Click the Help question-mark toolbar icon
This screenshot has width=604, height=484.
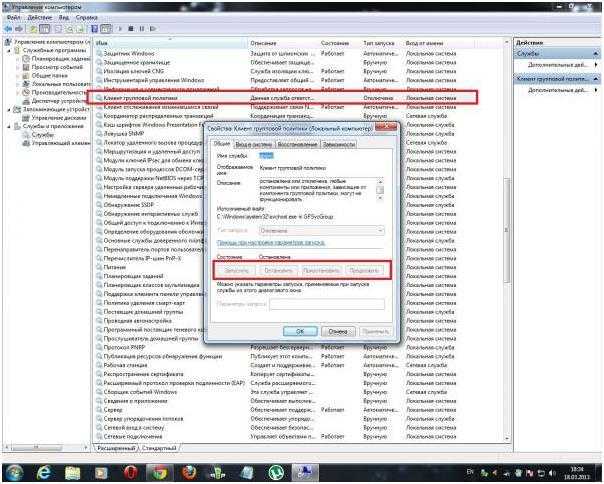[x=94, y=29]
